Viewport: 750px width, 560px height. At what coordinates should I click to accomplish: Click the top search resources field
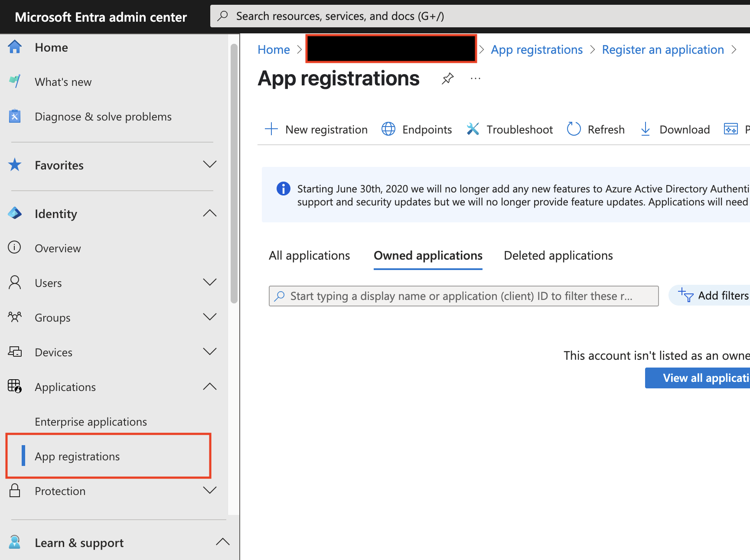pyautogui.click(x=480, y=16)
